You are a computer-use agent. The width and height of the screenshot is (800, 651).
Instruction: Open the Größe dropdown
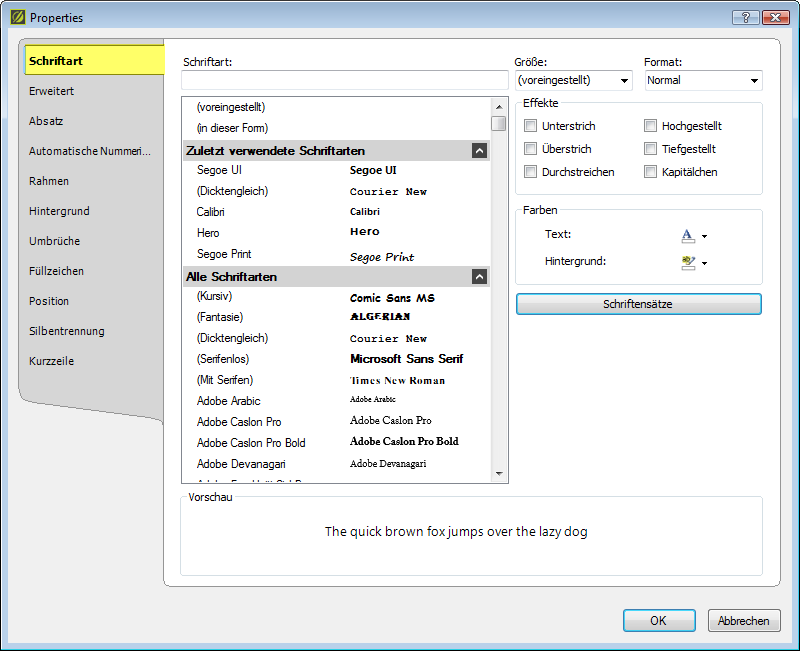(x=573, y=80)
